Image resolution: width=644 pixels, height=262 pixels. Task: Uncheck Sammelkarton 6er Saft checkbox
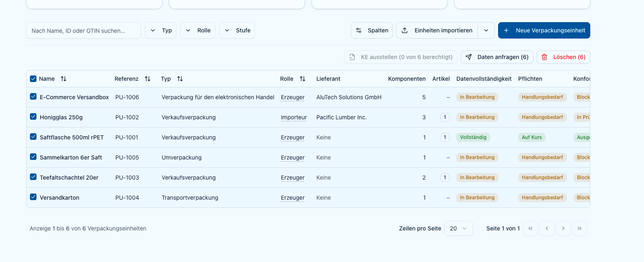coord(33,157)
